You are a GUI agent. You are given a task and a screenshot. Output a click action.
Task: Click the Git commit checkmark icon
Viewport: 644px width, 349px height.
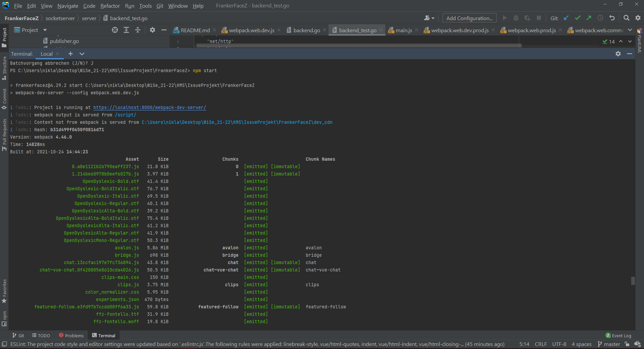577,18
